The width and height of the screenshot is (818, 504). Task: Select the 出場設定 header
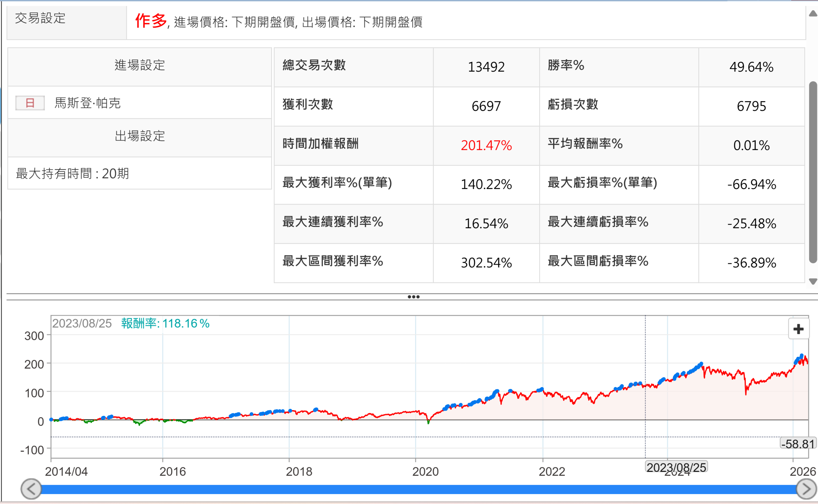coord(139,136)
